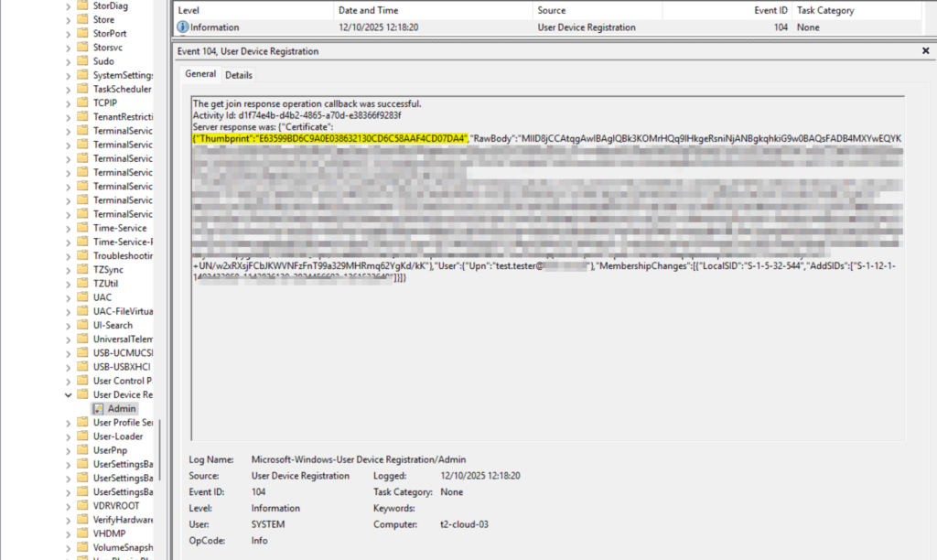Viewport: 937px width, 560px height.
Task: Open the Admin log under User Device Registration
Action: 121,408
